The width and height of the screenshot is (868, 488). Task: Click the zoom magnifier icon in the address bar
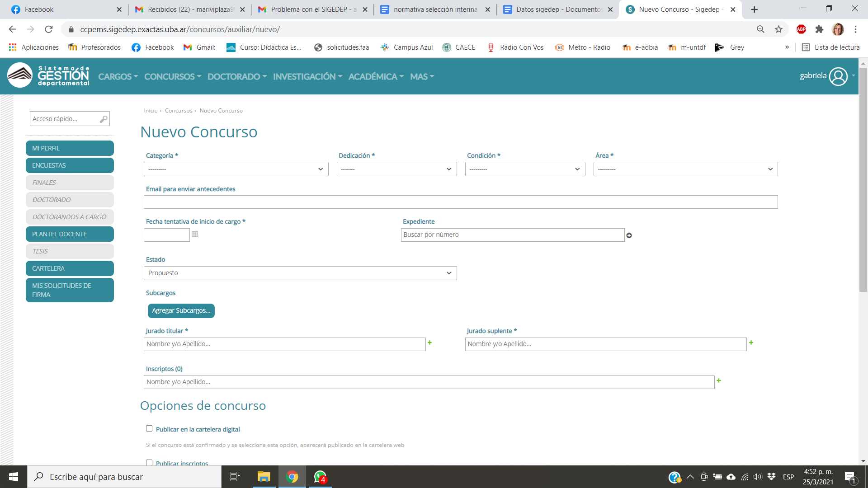pos(760,29)
